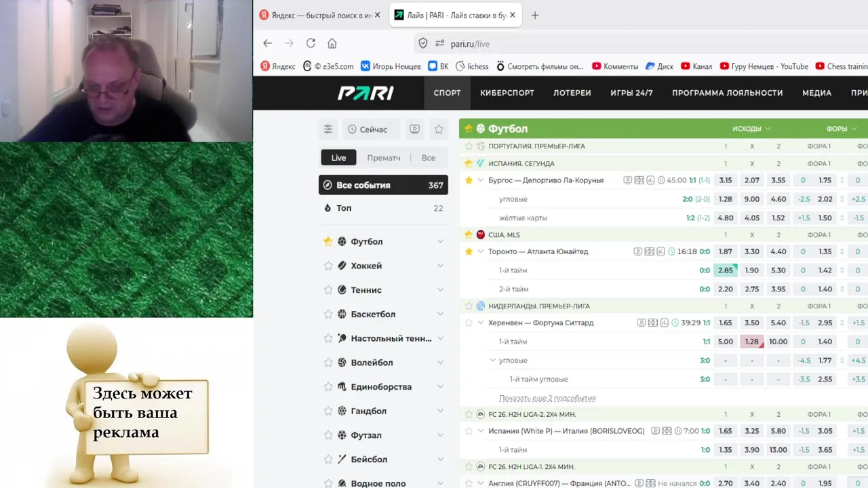This screenshot has height=488, width=868.
Task: Open the ЛОТЕРЕИ menu
Action: tap(572, 93)
